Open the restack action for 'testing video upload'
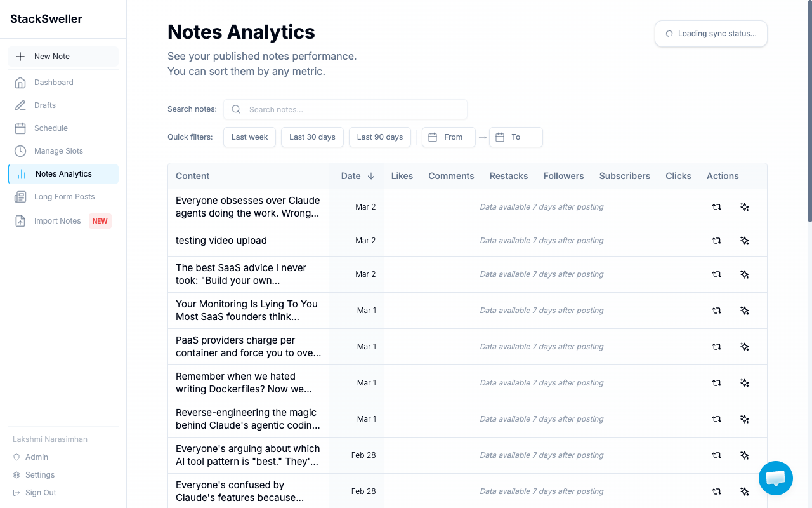The height and width of the screenshot is (508, 812). pos(716,241)
